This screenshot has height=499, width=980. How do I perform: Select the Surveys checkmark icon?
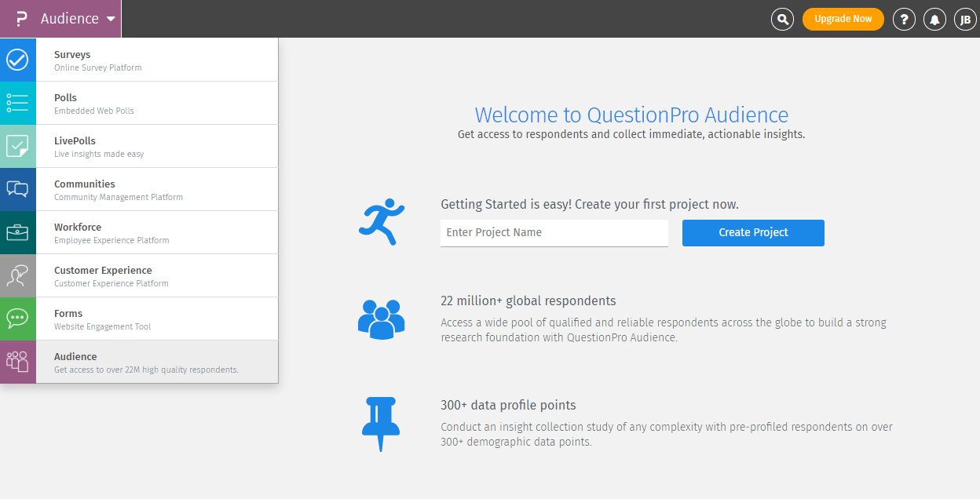(x=17, y=59)
